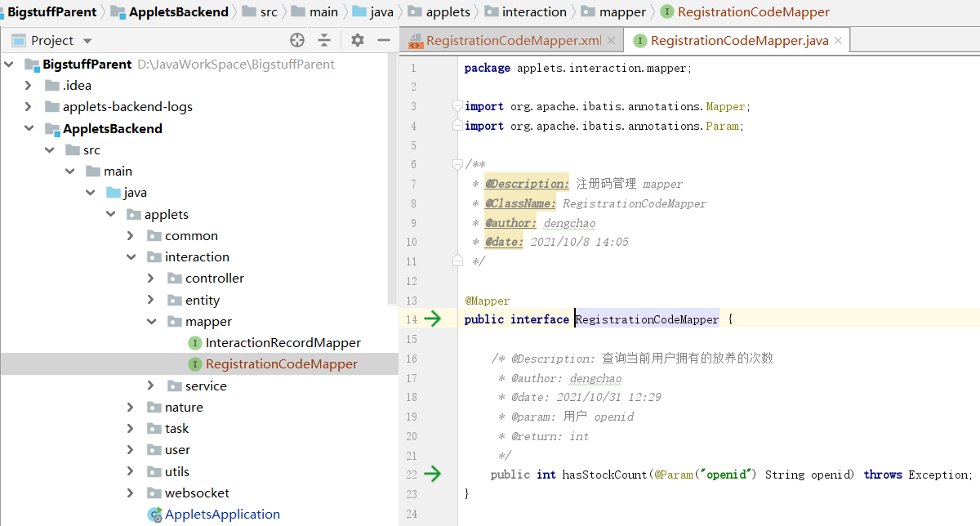Expand the controller package
The height and width of the screenshot is (526, 980).
pyautogui.click(x=151, y=278)
